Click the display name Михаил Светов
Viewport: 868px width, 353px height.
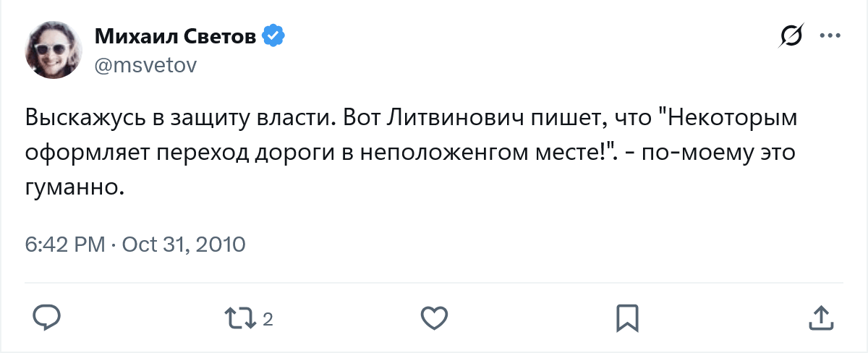pos(176,36)
